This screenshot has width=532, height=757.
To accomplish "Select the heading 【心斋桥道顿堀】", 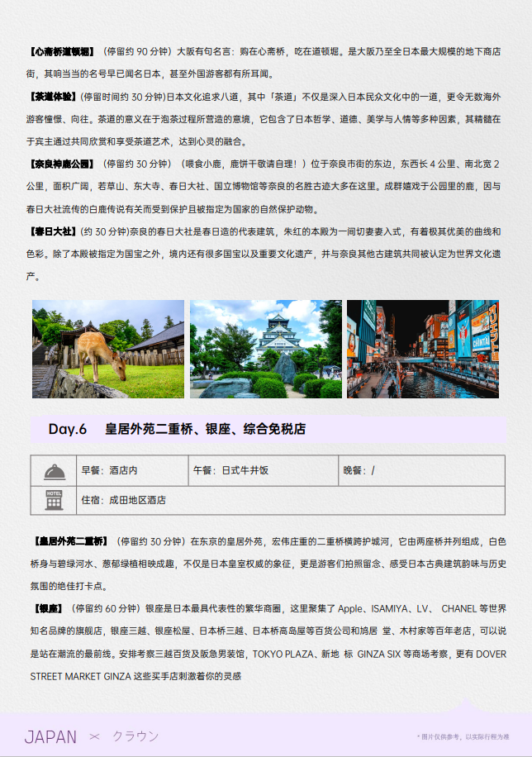I will click(61, 52).
